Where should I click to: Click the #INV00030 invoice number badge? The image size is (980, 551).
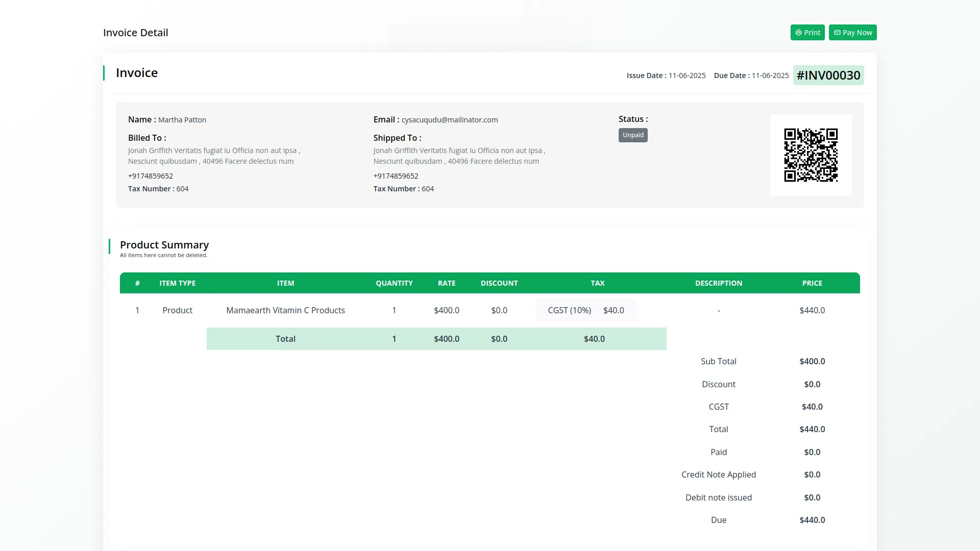click(x=828, y=76)
